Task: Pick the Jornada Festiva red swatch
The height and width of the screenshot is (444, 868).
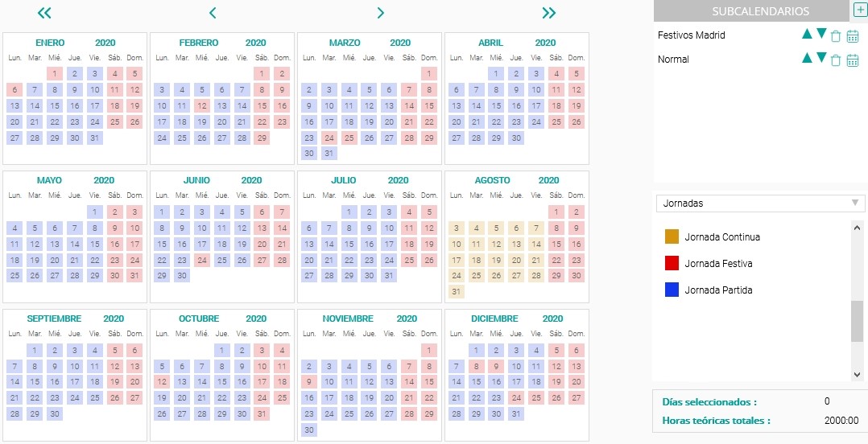Action: pos(672,263)
